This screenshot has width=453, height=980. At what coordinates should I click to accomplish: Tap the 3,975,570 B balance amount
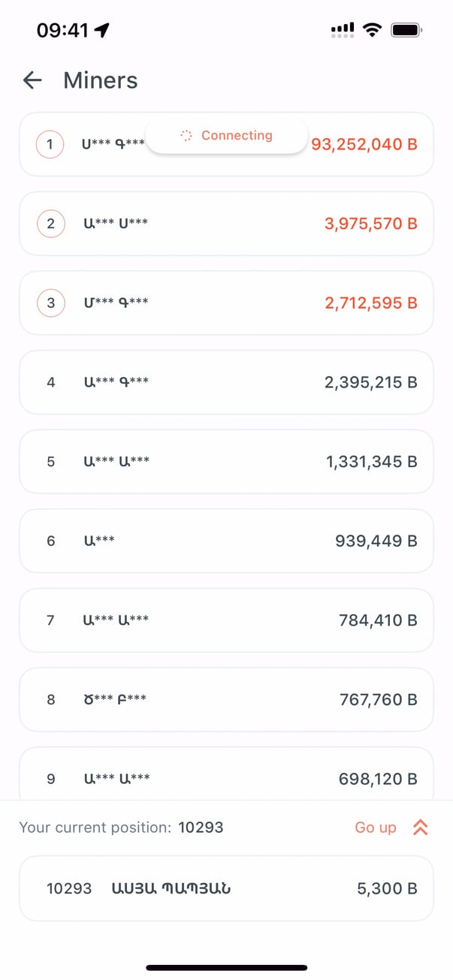click(370, 224)
